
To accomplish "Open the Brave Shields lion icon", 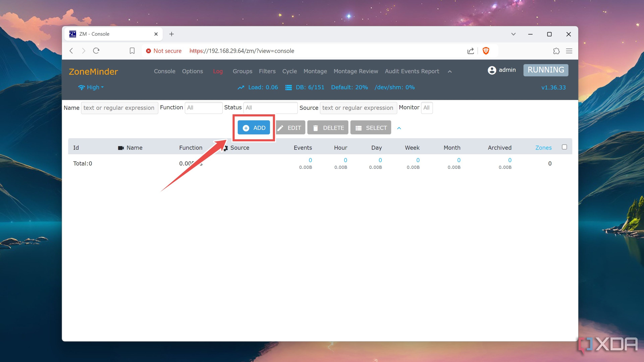I will click(x=486, y=51).
